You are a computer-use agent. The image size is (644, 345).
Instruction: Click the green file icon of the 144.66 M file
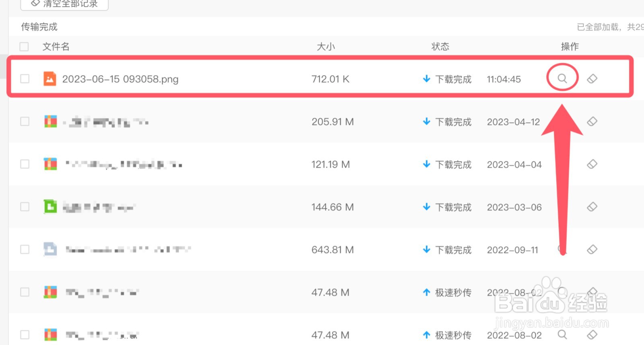pyautogui.click(x=50, y=207)
